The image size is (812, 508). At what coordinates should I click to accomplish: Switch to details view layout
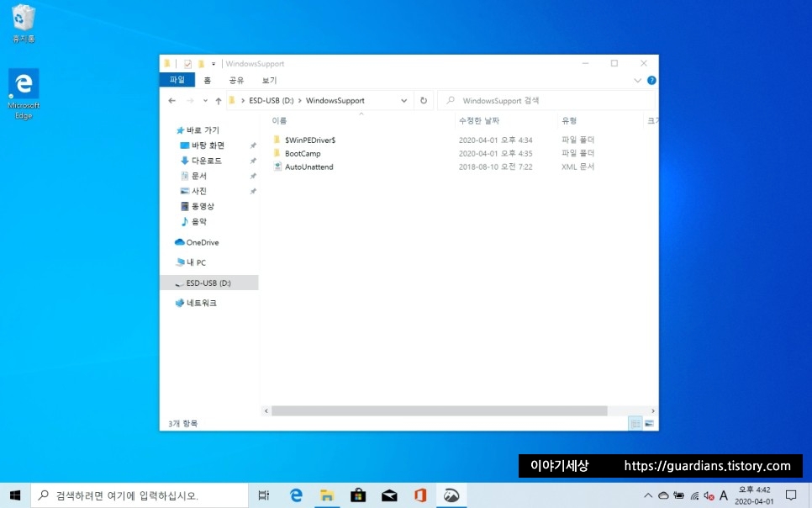pyautogui.click(x=635, y=424)
